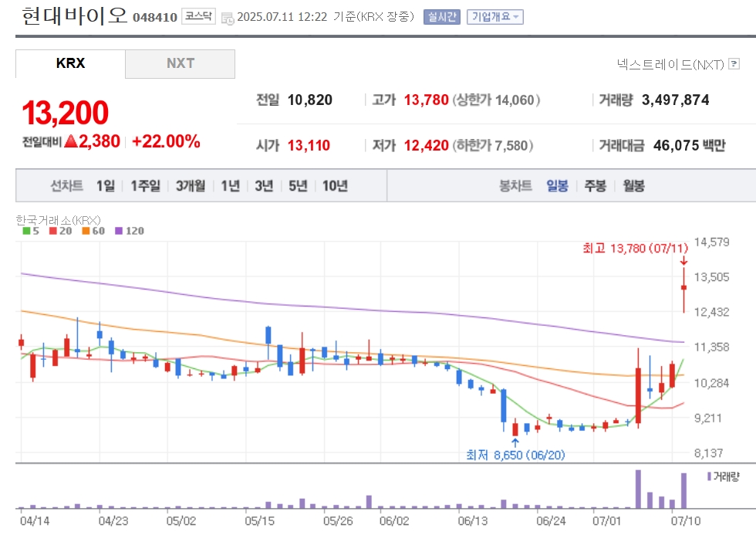Click the red 20-day moving average legend
The image size is (756, 542).
click(60, 231)
